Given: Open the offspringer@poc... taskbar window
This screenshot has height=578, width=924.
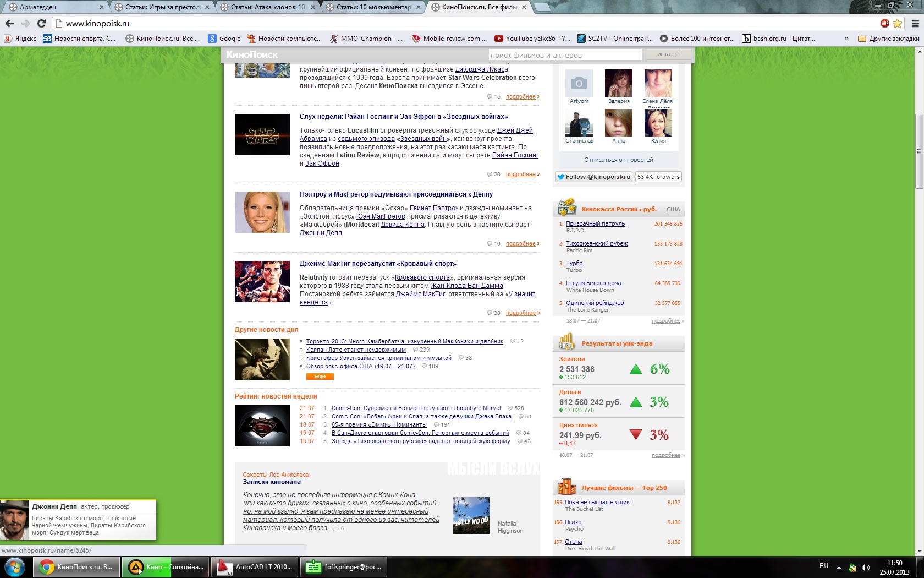Looking at the screenshot, I should (344, 567).
